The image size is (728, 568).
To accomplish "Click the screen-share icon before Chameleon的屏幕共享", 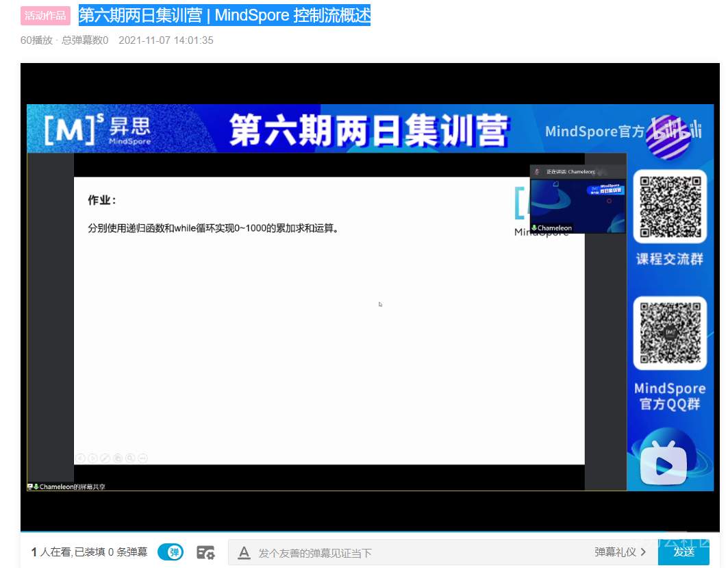I will [29, 486].
